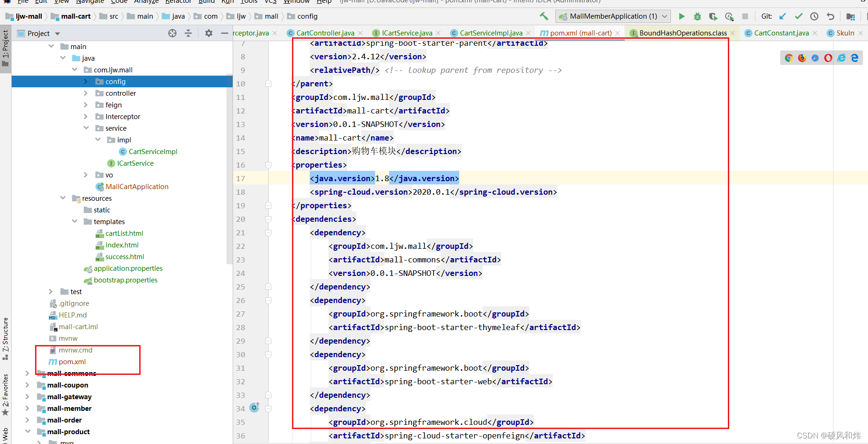Expand the feign folder
Viewport: 868px width, 444px height.
(x=85, y=105)
